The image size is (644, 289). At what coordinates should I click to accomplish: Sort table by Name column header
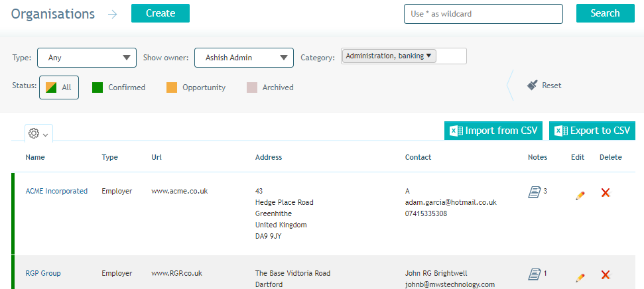click(x=35, y=157)
